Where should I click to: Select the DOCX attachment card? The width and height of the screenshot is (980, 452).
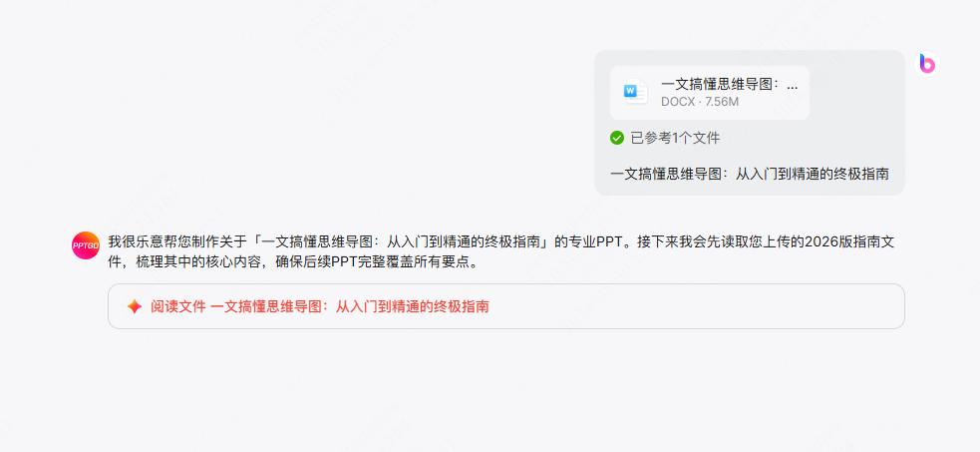[710, 93]
